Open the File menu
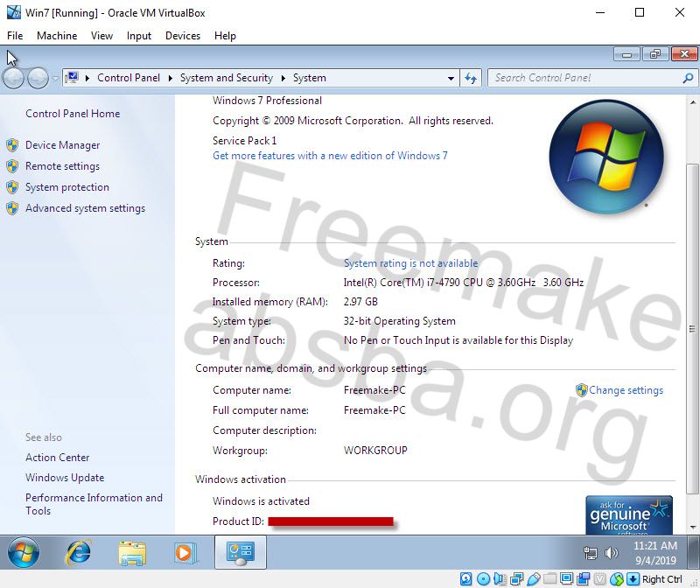Viewport: 700px width, 588px height. pos(15,36)
